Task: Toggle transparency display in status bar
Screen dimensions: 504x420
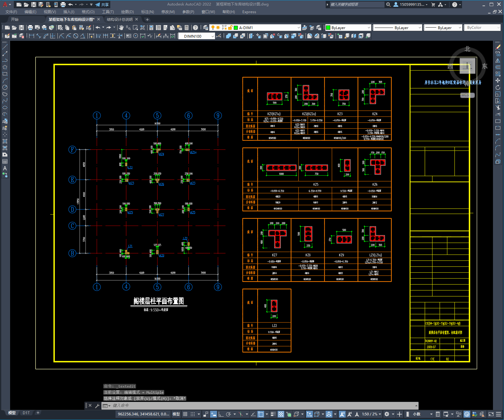Action: (x=281, y=414)
